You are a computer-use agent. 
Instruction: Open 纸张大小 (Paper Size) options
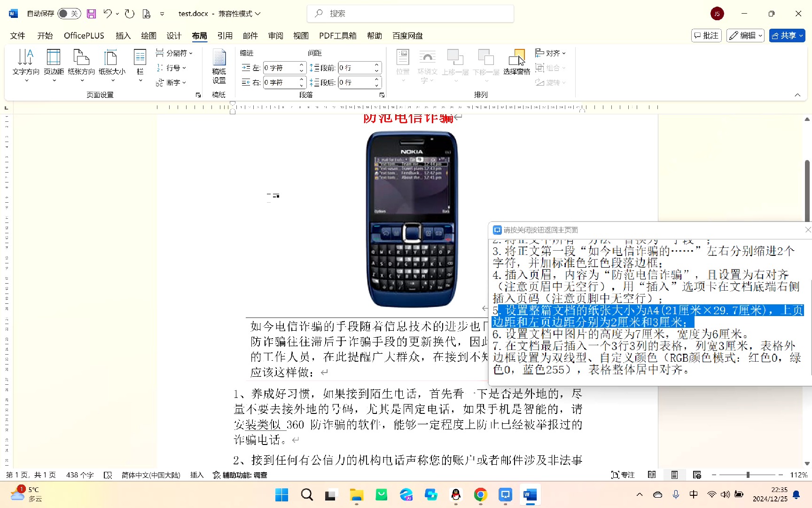pyautogui.click(x=111, y=64)
